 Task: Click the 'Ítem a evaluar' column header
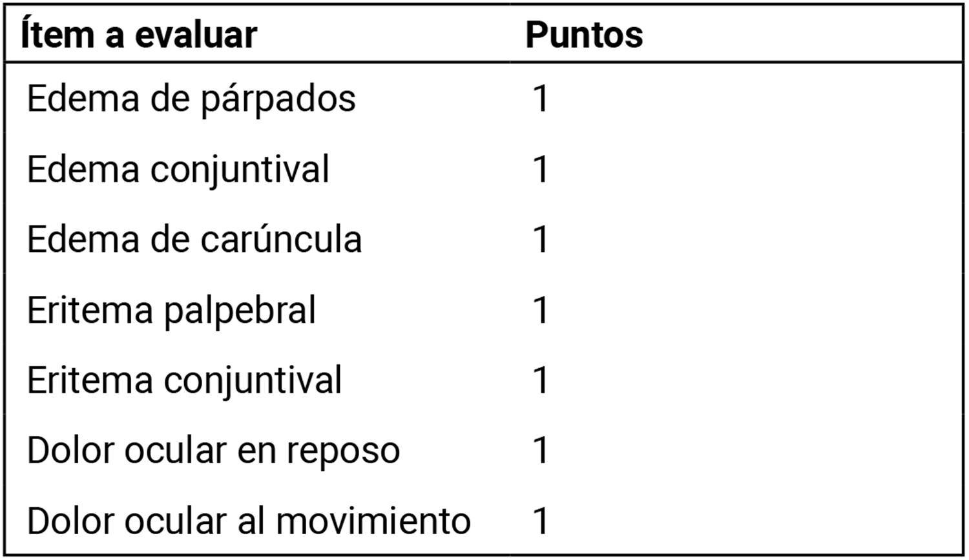(x=139, y=34)
